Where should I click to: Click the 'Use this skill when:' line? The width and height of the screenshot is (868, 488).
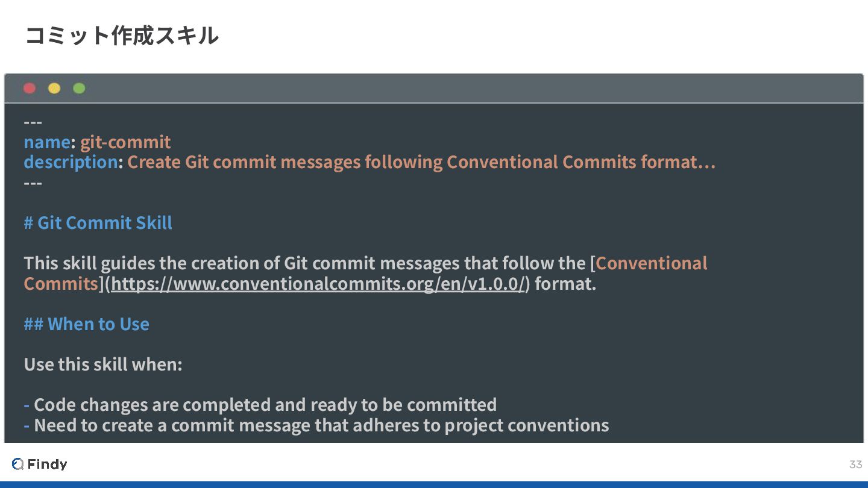[x=103, y=364]
